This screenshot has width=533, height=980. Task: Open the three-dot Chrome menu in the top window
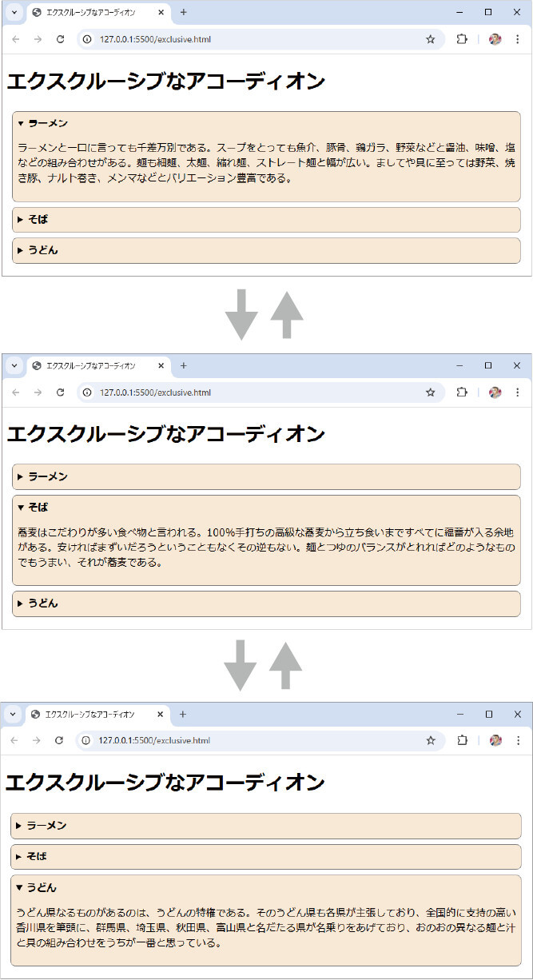(x=517, y=39)
